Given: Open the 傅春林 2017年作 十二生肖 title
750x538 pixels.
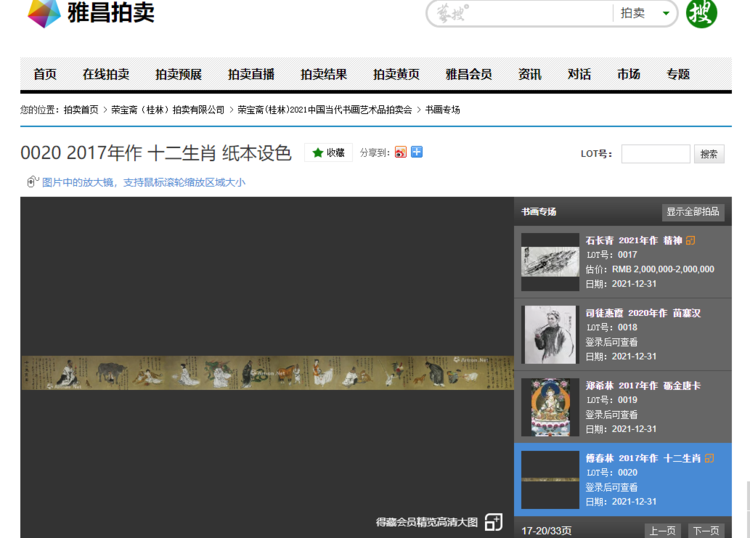Looking at the screenshot, I should (643, 458).
